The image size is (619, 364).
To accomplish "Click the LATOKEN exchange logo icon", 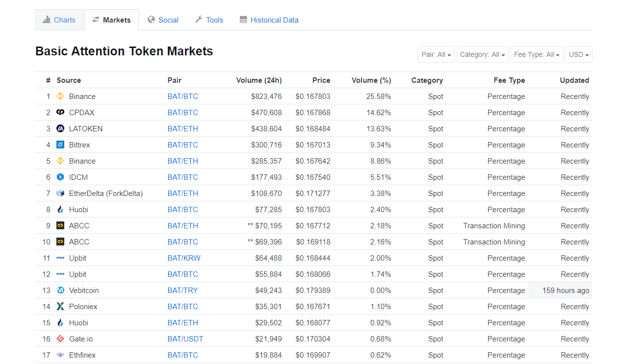I will (x=60, y=129).
